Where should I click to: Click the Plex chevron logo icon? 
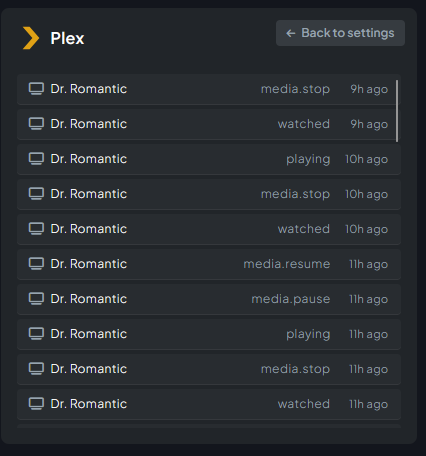(31, 38)
